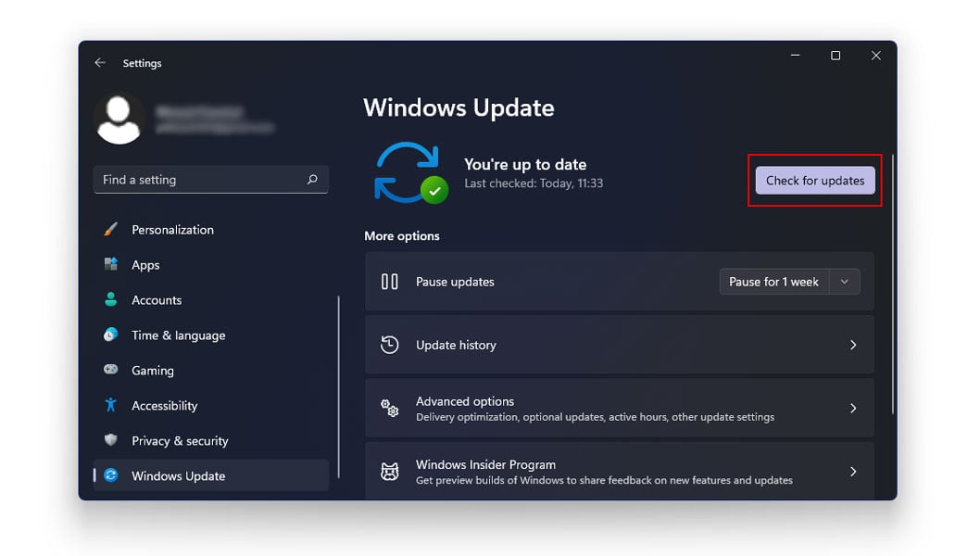Click the Advanced options gears icon

click(389, 408)
